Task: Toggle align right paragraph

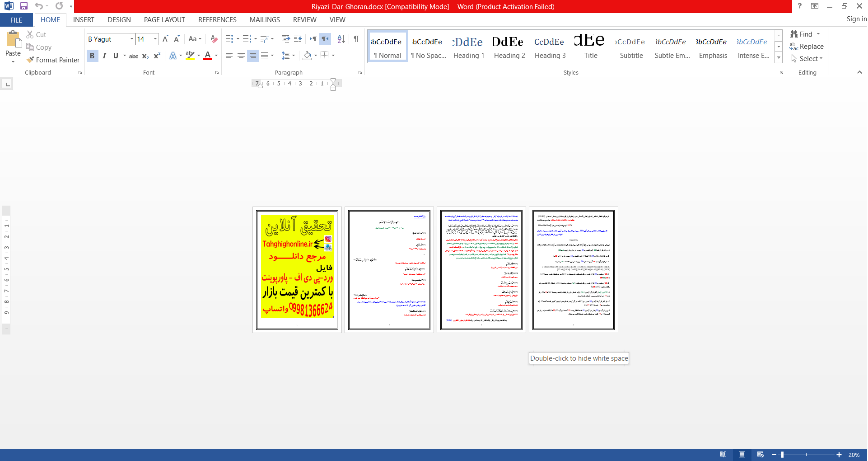Action: 253,56
